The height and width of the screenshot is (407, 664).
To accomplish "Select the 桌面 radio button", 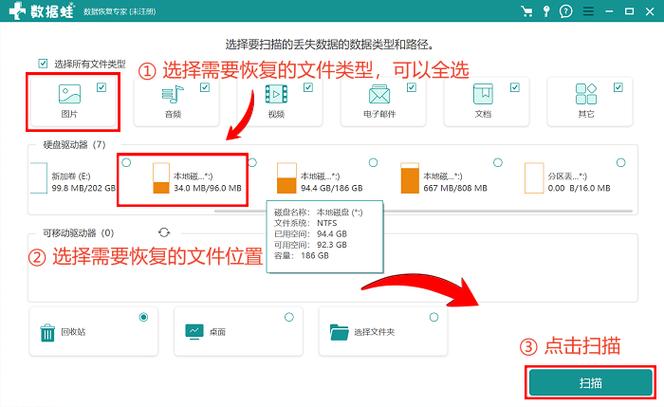I will point(289,317).
